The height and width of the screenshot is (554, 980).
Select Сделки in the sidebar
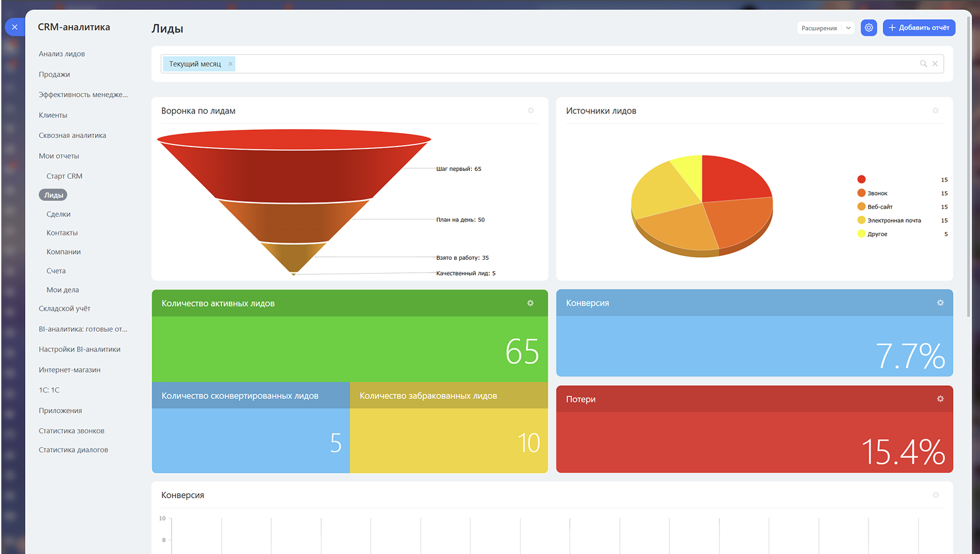pyautogui.click(x=59, y=214)
